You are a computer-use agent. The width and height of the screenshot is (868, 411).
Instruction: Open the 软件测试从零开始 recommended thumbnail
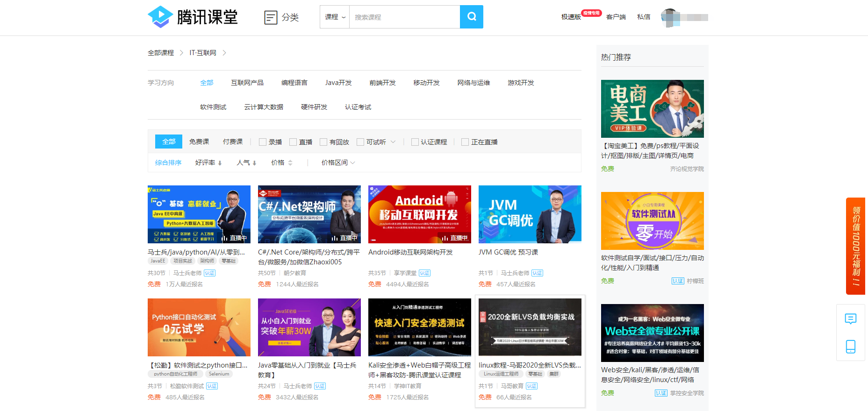point(653,221)
